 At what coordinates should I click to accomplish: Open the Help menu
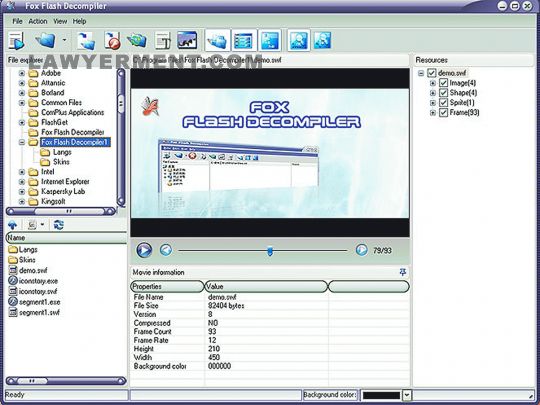[79, 21]
